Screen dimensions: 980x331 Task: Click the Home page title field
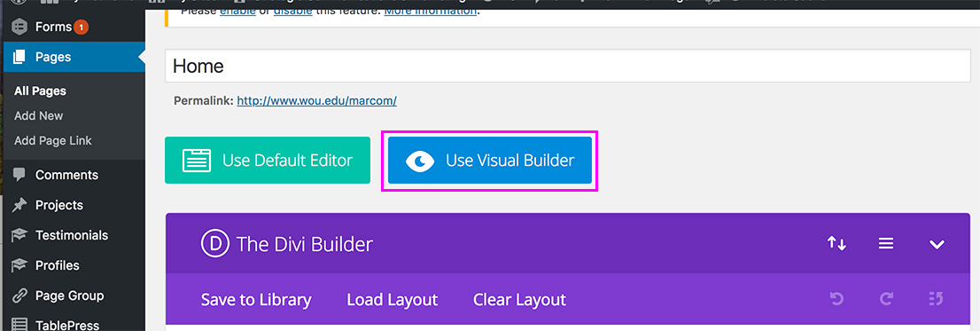click(x=567, y=66)
